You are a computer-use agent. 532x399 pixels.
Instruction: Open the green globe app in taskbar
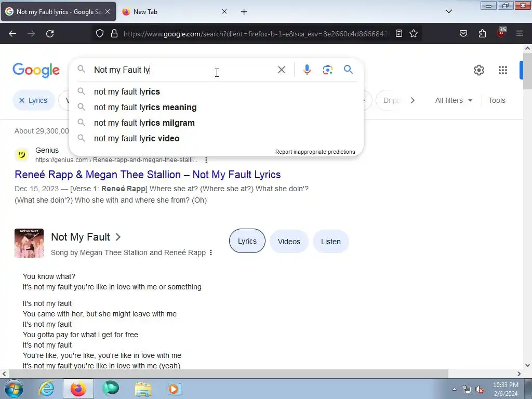click(x=111, y=389)
